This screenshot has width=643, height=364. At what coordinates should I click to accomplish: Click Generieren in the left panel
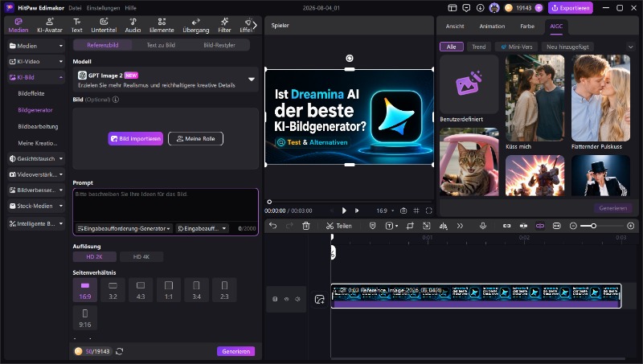point(235,351)
